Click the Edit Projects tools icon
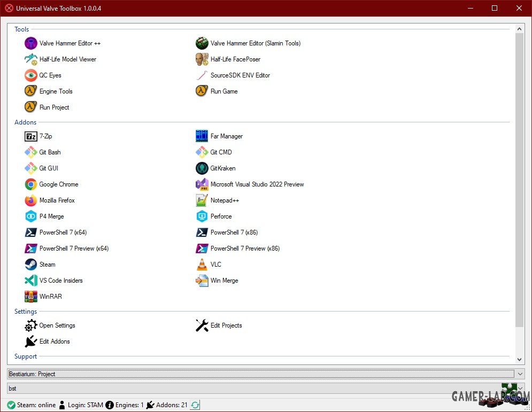Screen dimensions: 532x412 coord(202,325)
